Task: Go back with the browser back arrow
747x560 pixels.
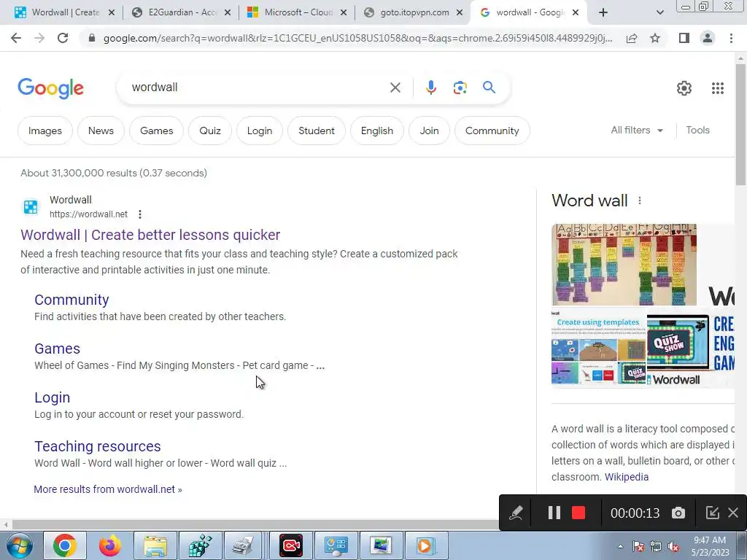Action: tap(16, 38)
